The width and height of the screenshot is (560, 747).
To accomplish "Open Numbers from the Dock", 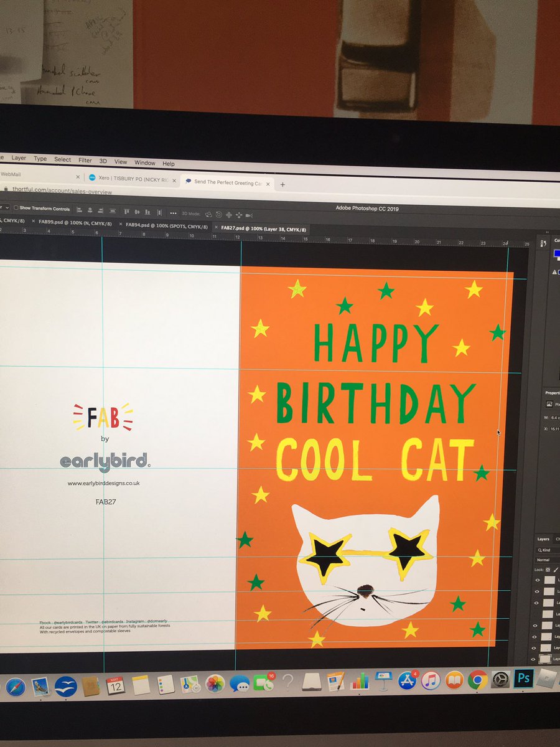I will [360, 681].
